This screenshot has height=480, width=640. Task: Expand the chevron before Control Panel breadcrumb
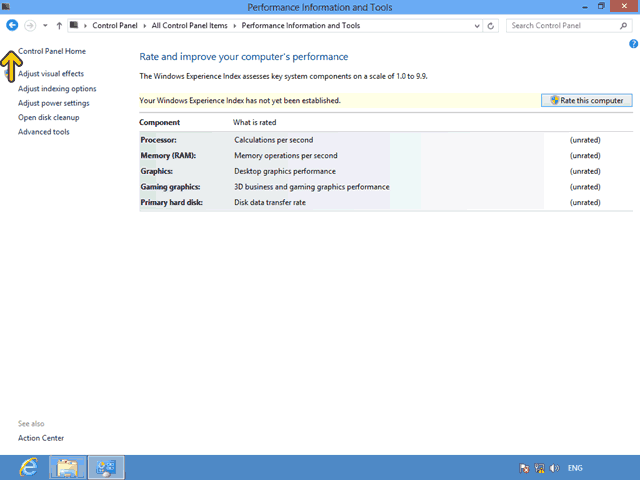[85, 26]
